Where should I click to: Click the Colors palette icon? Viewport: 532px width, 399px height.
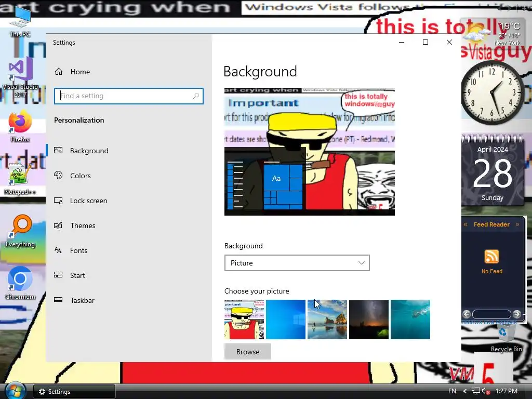click(x=58, y=176)
